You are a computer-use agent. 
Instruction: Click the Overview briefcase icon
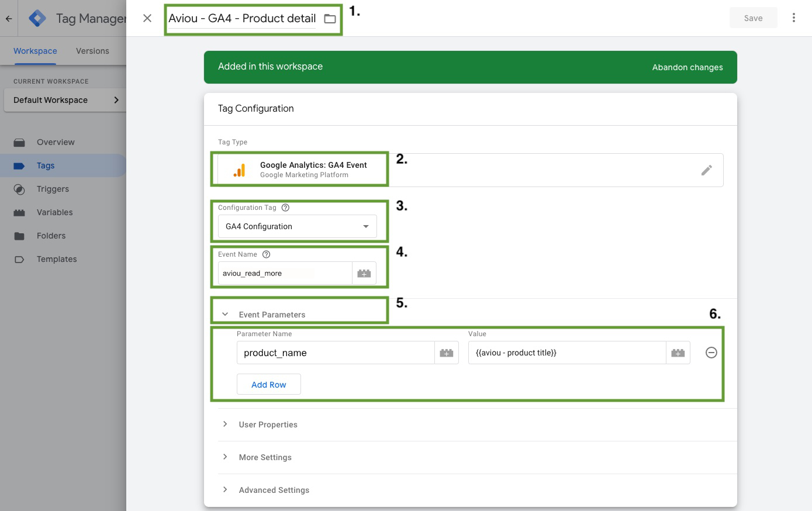tap(19, 142)
